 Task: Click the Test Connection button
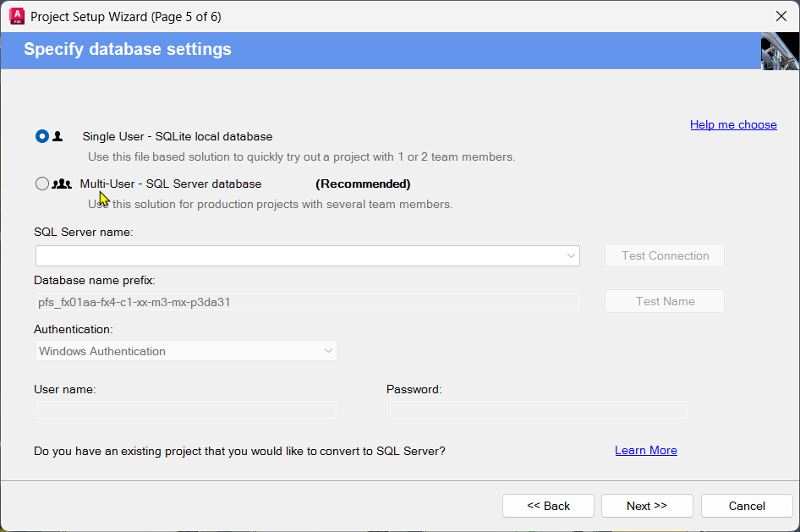(x=665, y=255)
